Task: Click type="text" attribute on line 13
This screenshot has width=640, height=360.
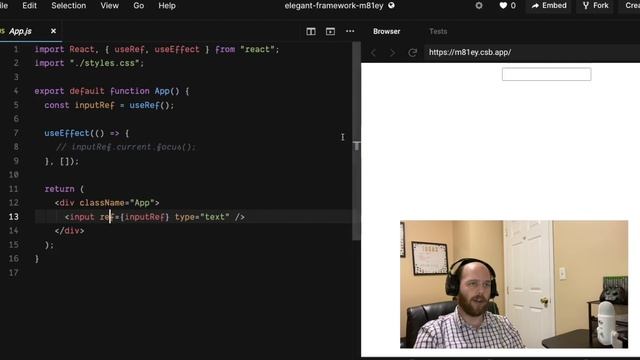Action: pyautogui.click(x=202, y=217)
